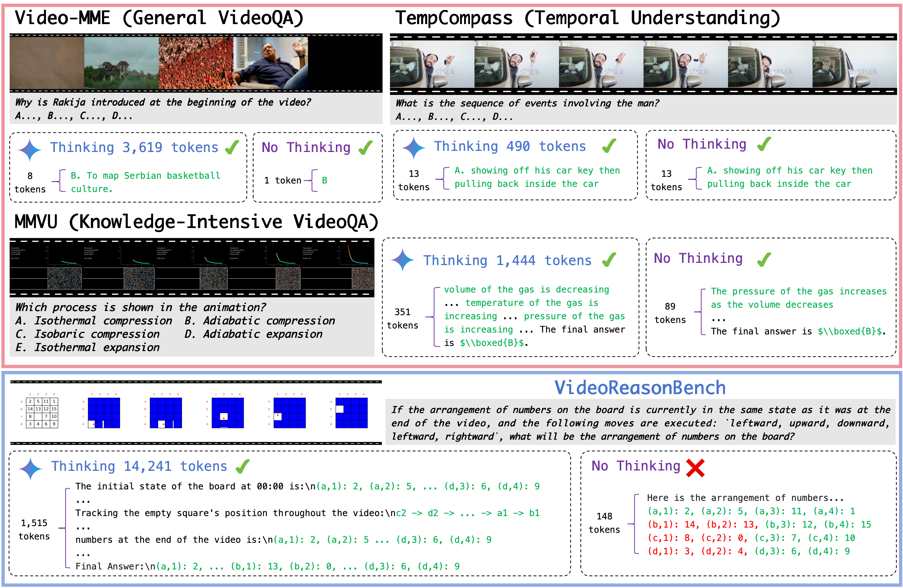Click the green checkmark after Thinking 1,444 tokens

[609, 260]
